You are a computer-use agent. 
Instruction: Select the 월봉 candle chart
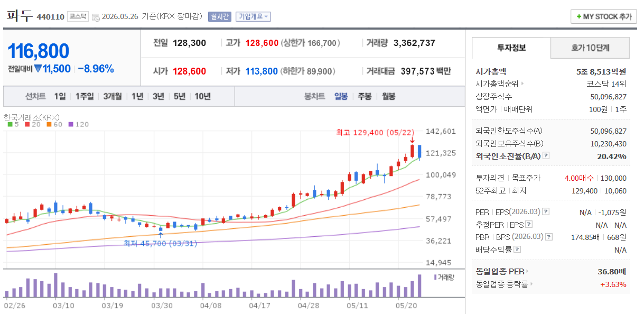388,96
